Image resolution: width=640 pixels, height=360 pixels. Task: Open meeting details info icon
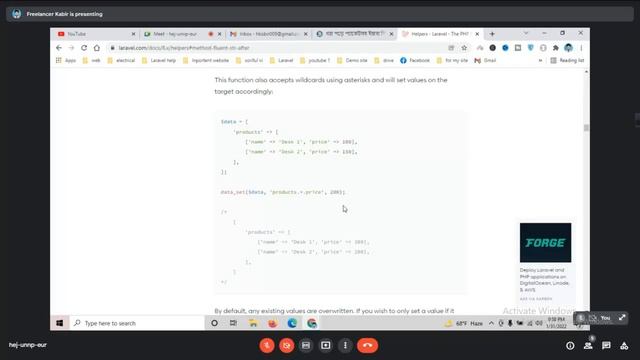pos(570,346)
